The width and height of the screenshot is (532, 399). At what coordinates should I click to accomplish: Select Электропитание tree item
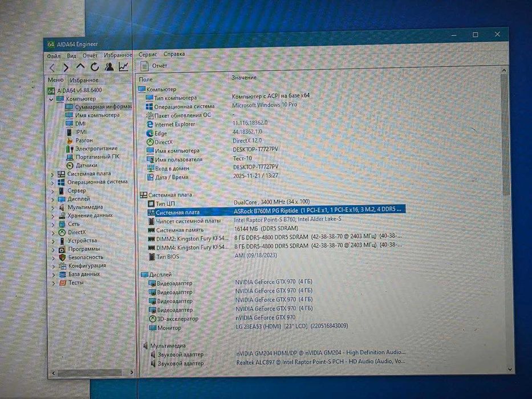[96, 149]
